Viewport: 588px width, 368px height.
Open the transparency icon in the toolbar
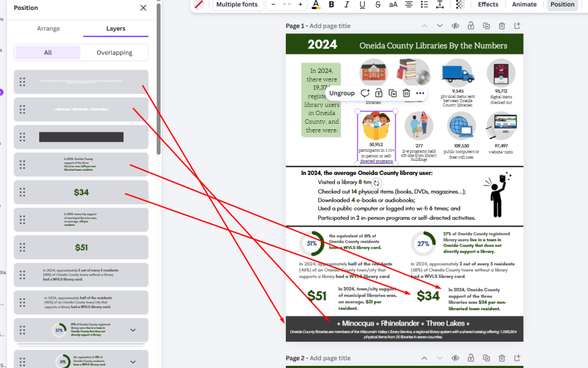click(x=460, y=4)
